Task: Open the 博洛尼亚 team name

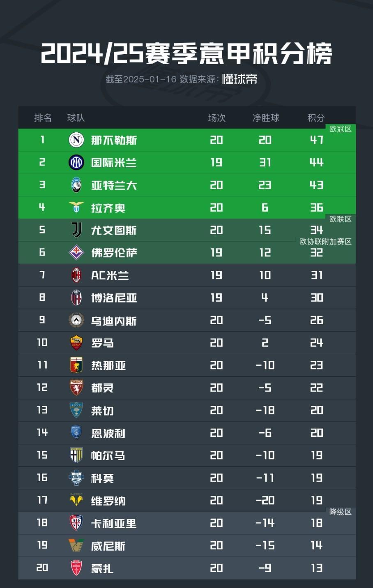Action: pyautogui.click(x=114, y=298)
